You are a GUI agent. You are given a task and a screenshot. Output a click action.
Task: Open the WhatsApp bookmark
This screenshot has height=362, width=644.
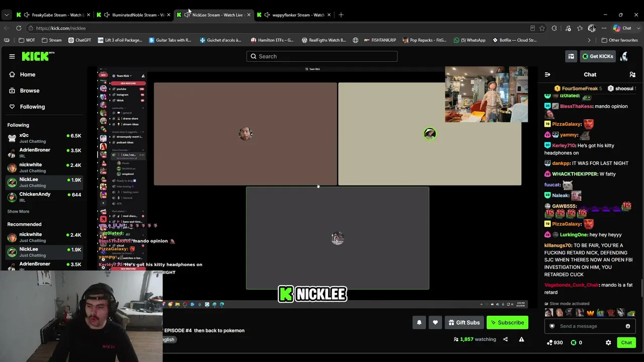coord(469,40)
